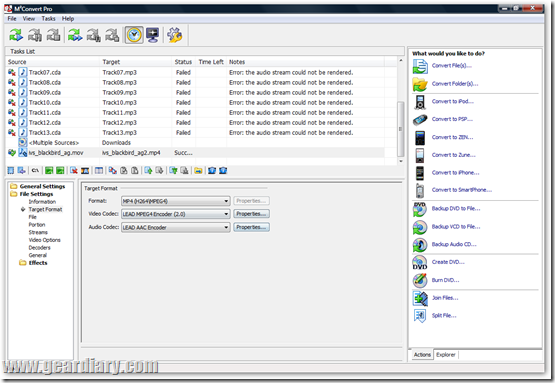
Task: Collapse the File Settings folder
Action: [13, 194]
